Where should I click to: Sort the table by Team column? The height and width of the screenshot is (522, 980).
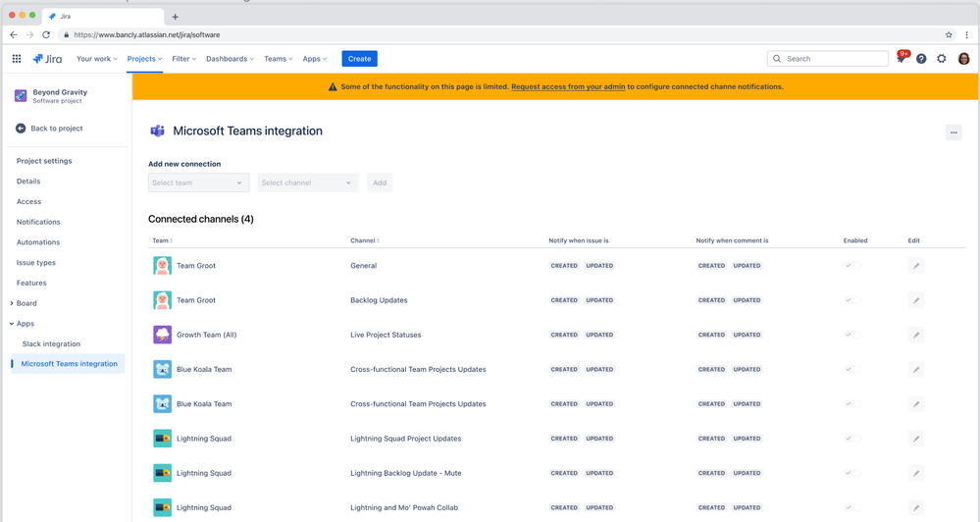pyautogui.click(x=163, y=240)
